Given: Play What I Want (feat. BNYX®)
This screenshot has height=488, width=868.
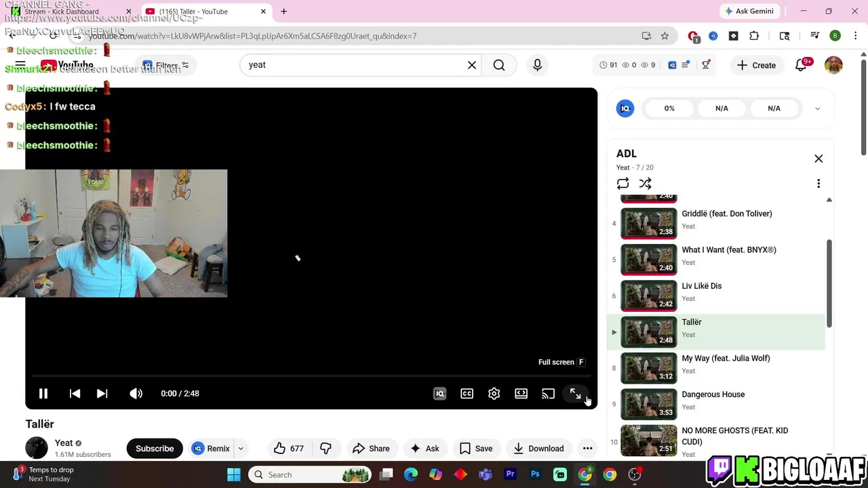Looking at the screenshot, I should pyautogui.click(x=716, y=259).
